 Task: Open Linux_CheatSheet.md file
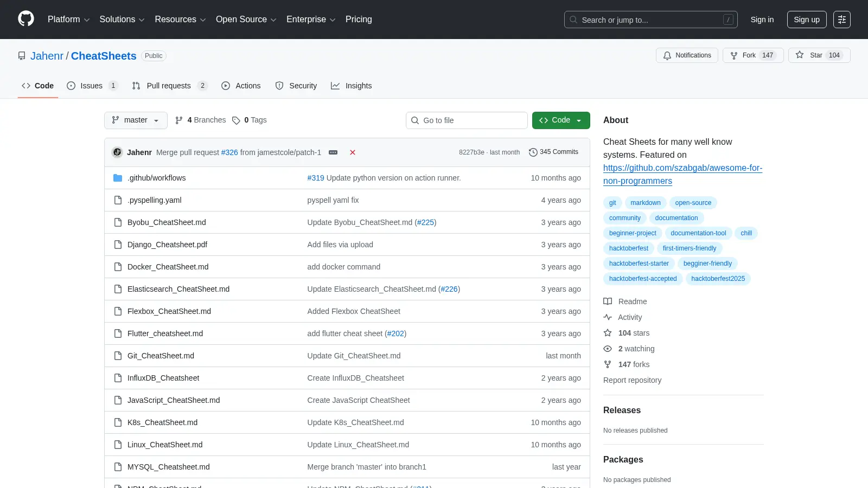coord(165,445)
